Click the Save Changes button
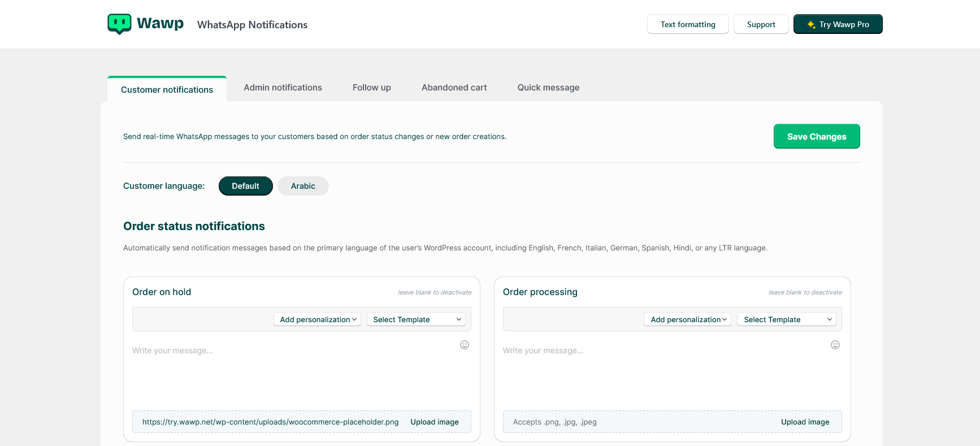 (x=817, y=136)
